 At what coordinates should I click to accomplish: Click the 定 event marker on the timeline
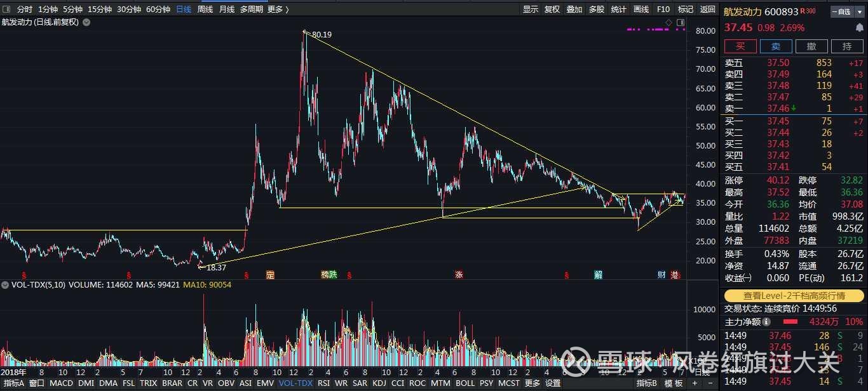click(x=270, y=275)
